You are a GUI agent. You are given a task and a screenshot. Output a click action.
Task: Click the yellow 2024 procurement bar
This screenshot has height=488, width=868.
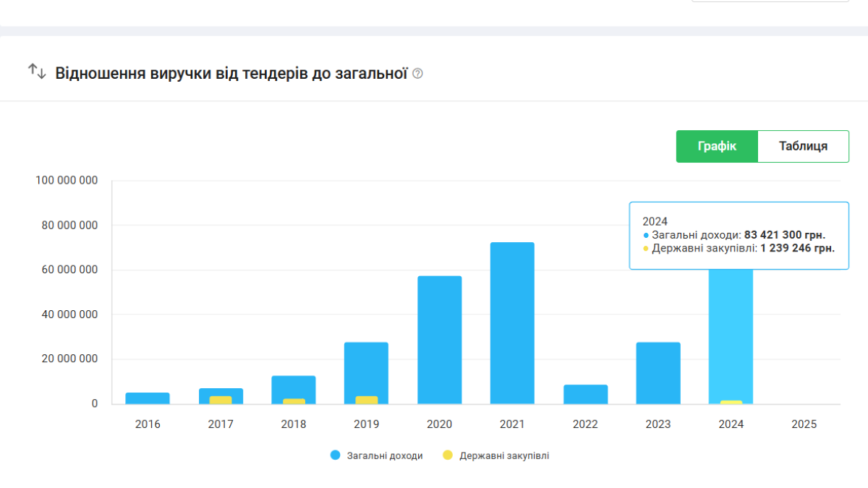point(731,402)
